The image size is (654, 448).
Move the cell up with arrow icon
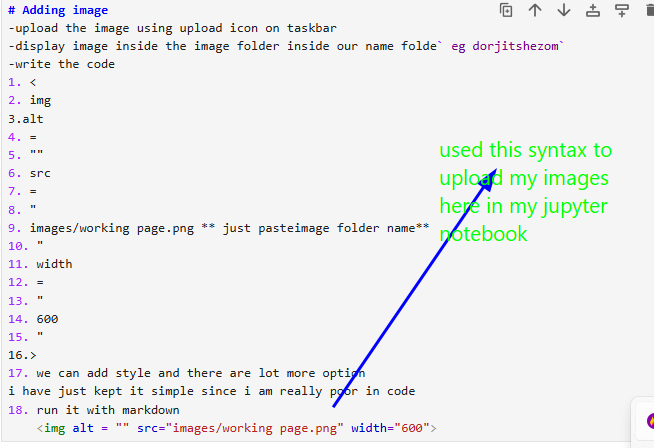[535, 10]
